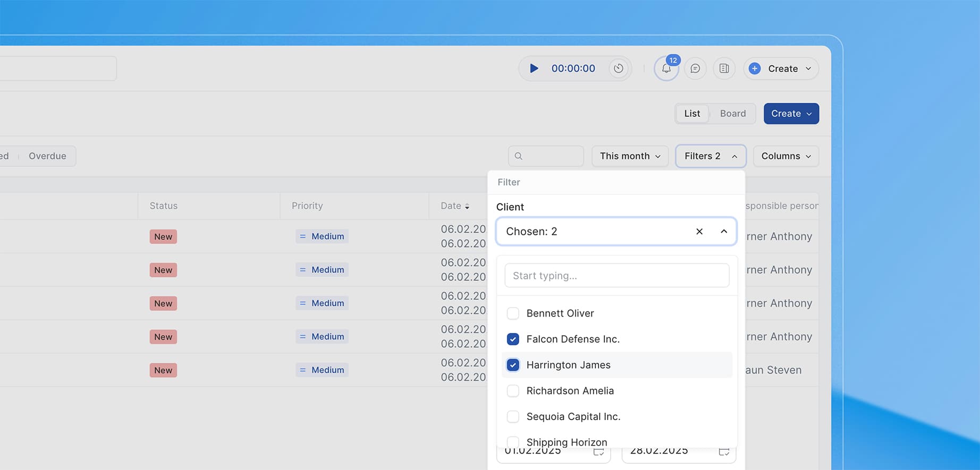Open the timer history clock icon
This screenshot has width=980, height=470.
tap(619, 69)
